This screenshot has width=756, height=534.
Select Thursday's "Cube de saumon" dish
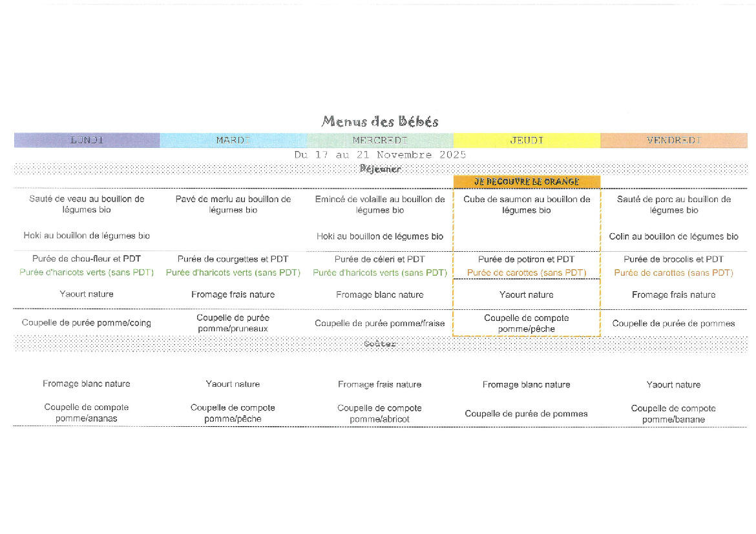[x=527, y=204]
